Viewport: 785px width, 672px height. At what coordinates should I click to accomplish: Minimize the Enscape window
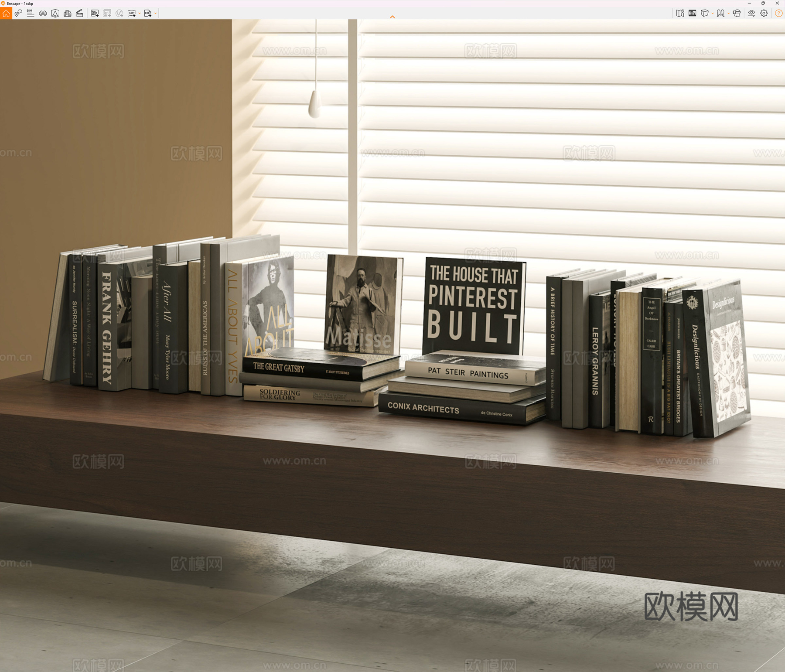coord(749,3)
